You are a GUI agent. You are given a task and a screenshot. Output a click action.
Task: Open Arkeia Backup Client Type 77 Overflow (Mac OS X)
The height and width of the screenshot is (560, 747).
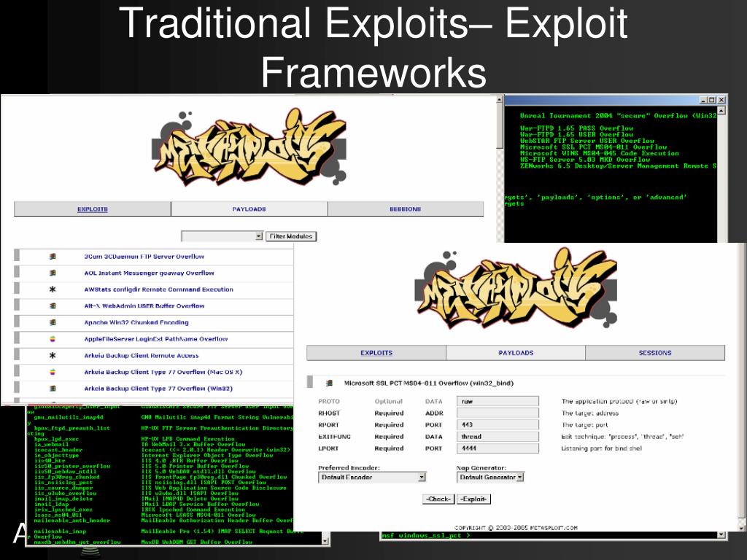pyautogui.click(x=163, y=372)
